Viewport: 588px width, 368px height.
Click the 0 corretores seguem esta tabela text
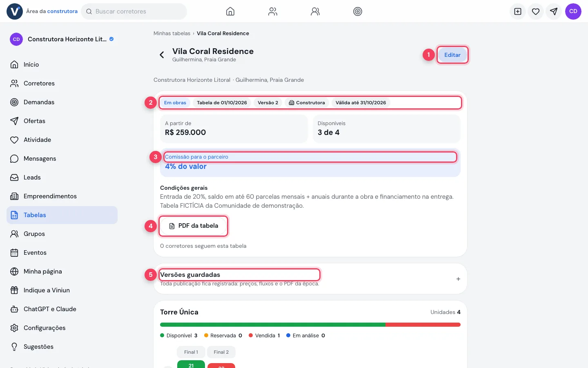pyautogui.click(x=203, y=246)
